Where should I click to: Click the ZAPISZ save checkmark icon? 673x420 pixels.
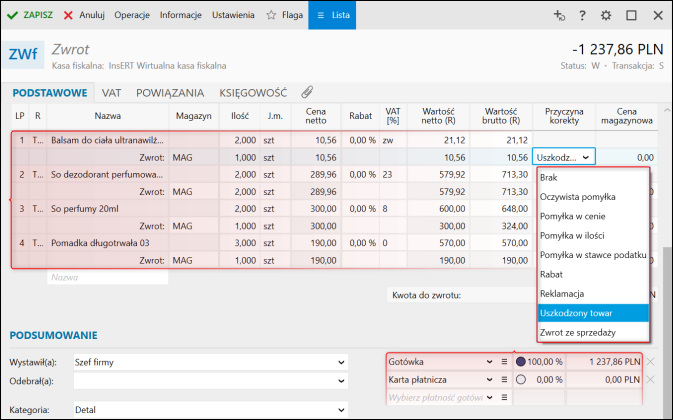[13, 16]
